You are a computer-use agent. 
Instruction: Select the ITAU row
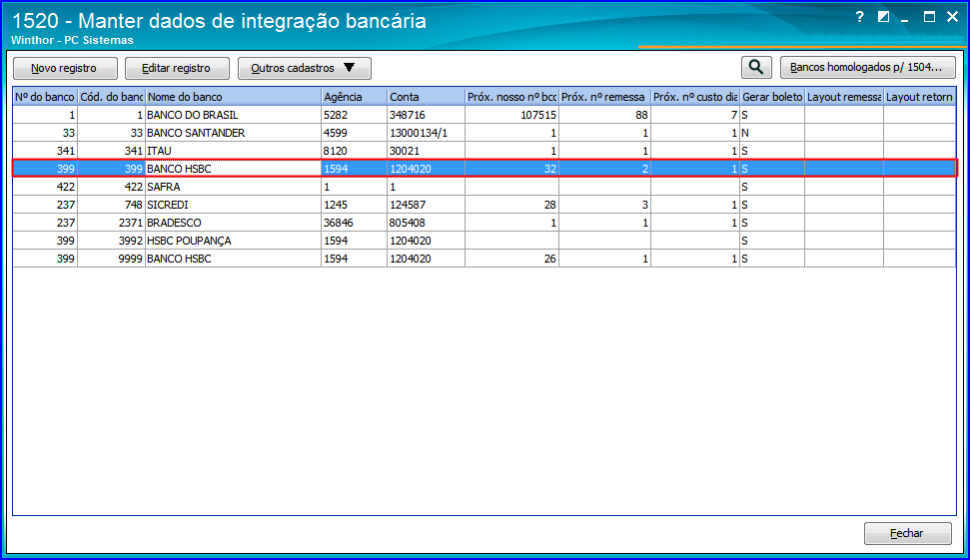pos(485,151)
